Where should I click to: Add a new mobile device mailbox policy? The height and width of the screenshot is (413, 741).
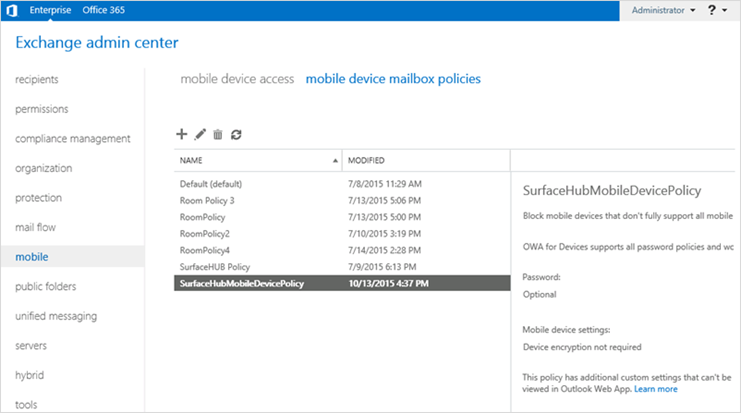point(181,134)
